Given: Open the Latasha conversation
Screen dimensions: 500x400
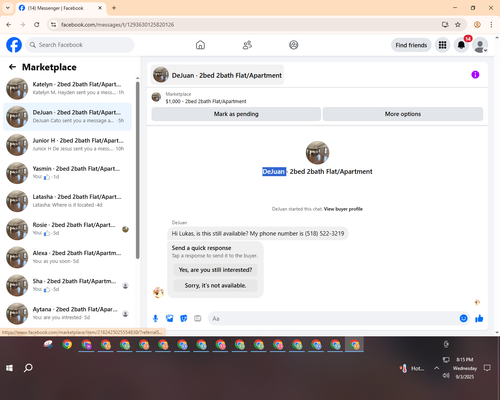Looking at the screenshot, I should tap(67, 201).
